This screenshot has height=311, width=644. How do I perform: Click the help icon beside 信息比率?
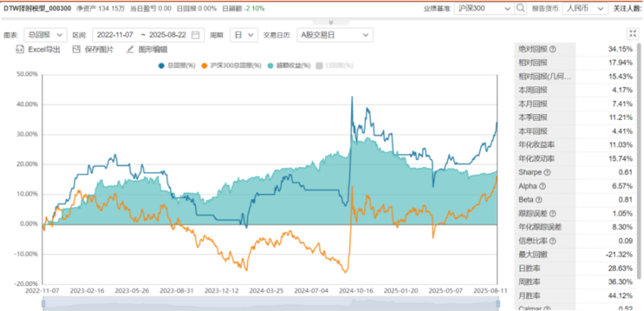(x=553, y=241)
